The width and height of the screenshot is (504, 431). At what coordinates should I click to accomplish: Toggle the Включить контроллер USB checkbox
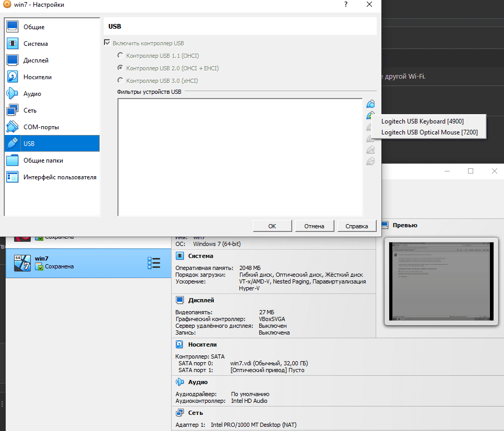tap(107, 43)
